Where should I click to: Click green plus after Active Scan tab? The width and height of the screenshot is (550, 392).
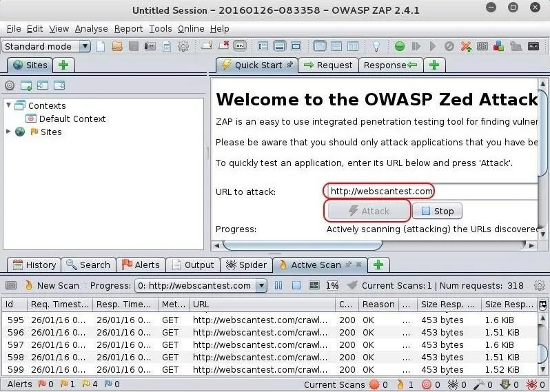[378, 265]
